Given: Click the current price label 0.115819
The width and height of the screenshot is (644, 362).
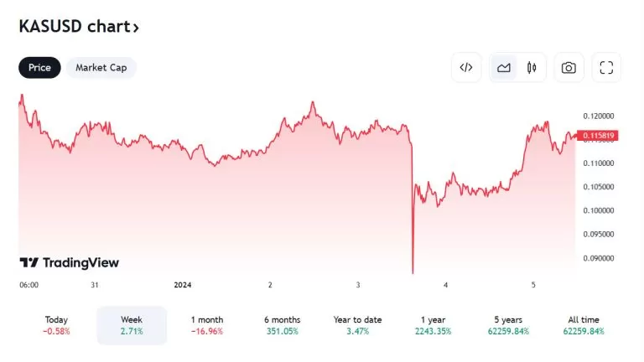Looking at the screenshot, I should 598,136.
